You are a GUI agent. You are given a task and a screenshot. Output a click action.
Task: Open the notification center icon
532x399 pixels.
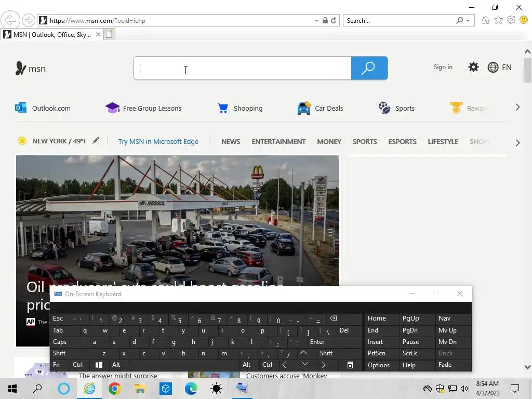click(515, 389)
